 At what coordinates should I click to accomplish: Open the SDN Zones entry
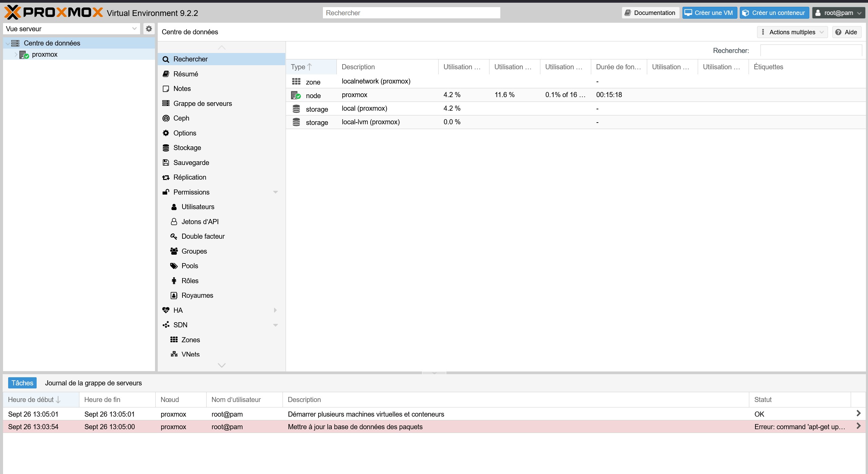[221, 340]
